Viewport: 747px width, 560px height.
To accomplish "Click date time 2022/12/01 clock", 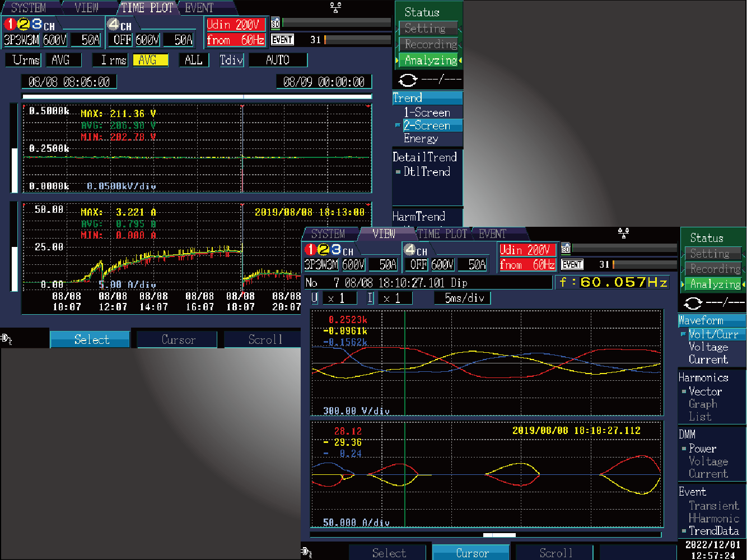I will [712, 549].
